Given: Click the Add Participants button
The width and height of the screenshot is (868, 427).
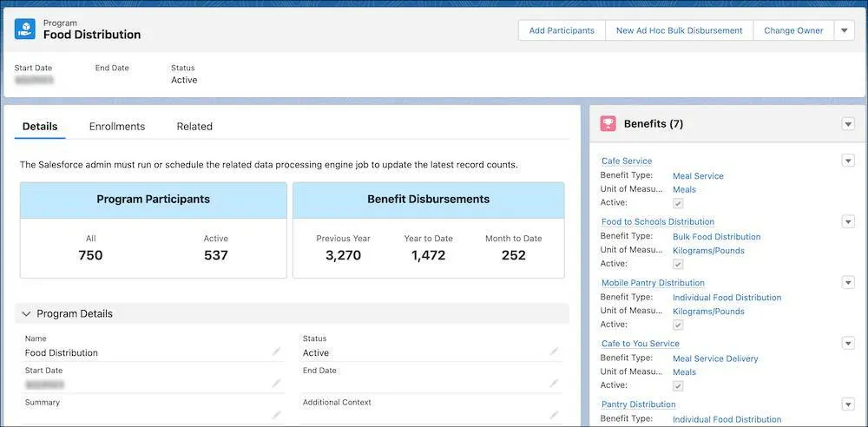Looking at the screenshot, I should pos(562,30).
